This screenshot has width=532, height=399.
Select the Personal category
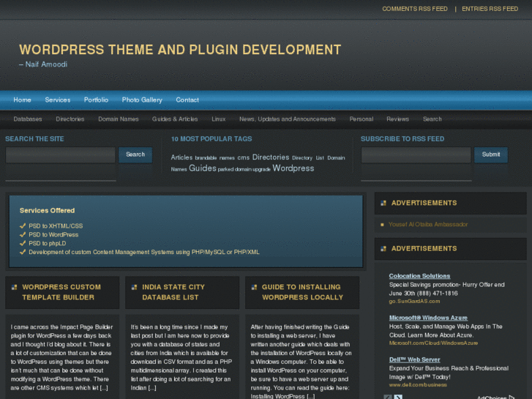pyautogui.click(x=361, y=119)
